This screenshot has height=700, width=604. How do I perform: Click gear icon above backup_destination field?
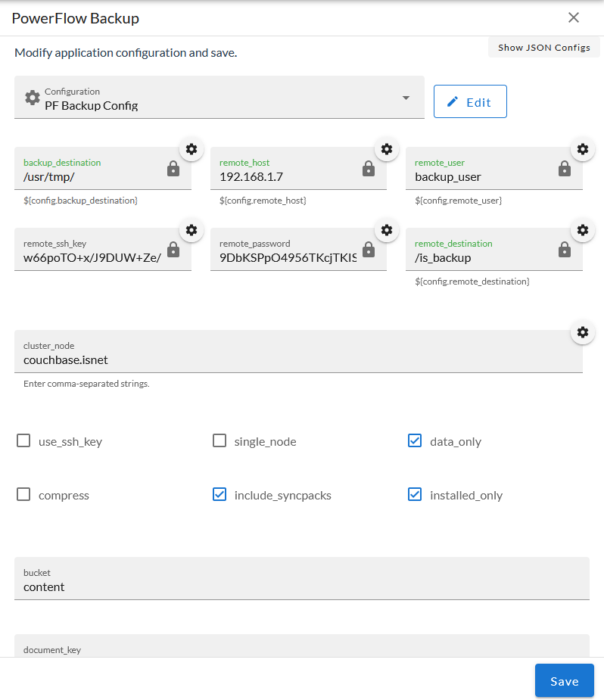pos(191,149)
